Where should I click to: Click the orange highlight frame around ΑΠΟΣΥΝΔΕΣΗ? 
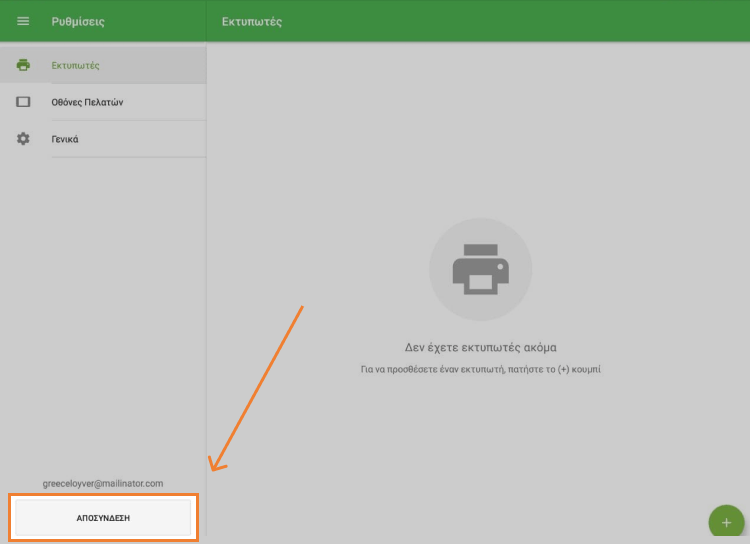(103, 495)
